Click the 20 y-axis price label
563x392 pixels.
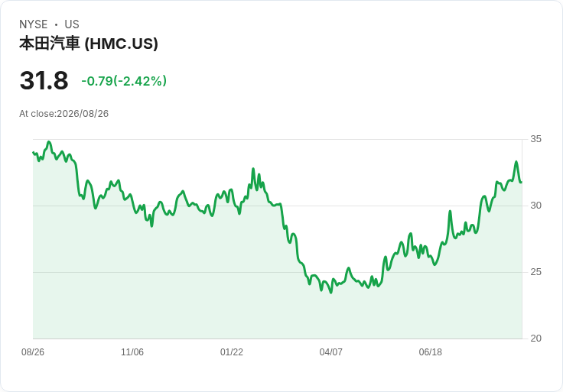point(535,339)
